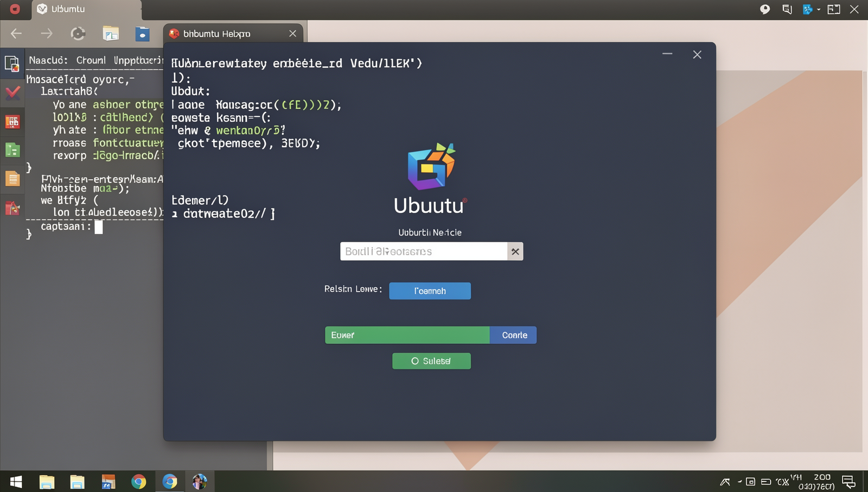Click the red record icon at top left
Screen dimensions: 868x492
tap(15, 9)
